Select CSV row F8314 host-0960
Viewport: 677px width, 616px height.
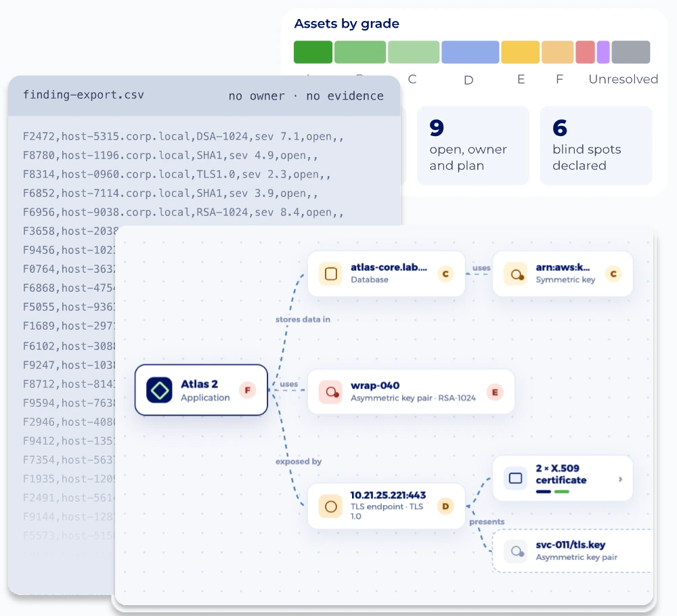177,175
